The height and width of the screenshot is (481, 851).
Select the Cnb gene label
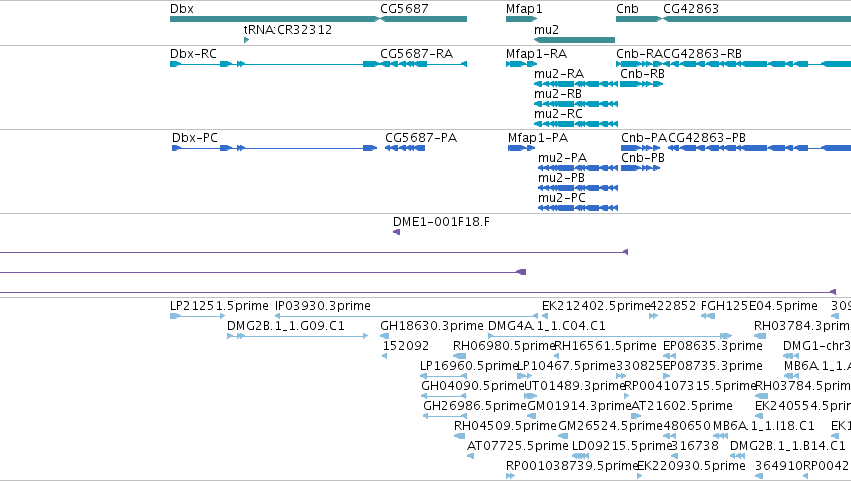(x=627, y=9)
